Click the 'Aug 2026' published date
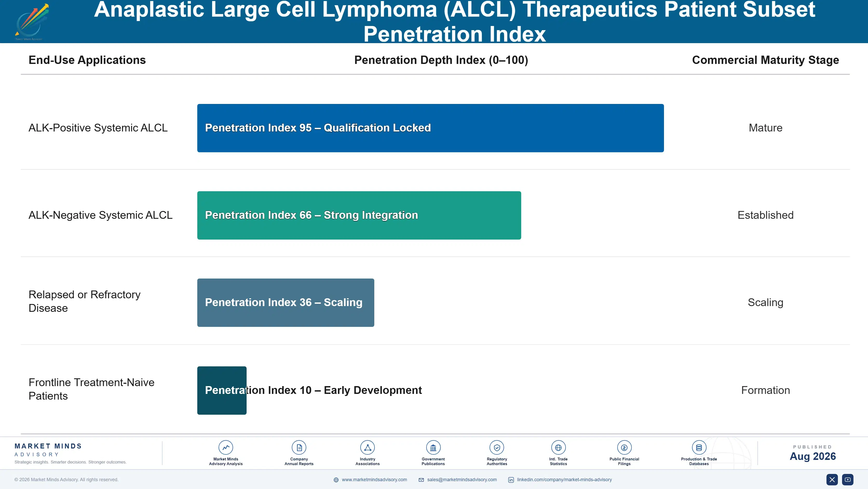 click(x=812, y=456)
